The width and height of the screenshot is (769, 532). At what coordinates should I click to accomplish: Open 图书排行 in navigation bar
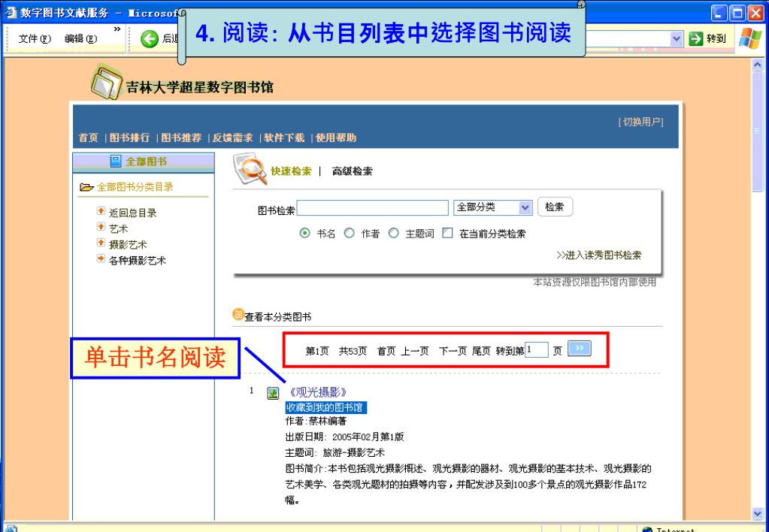[129, 138]
